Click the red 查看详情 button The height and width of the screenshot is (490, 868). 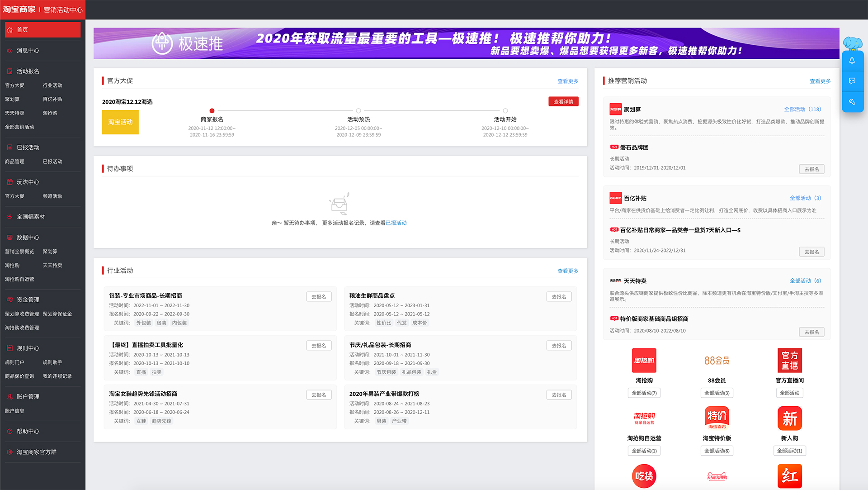[x=563, y=102]
